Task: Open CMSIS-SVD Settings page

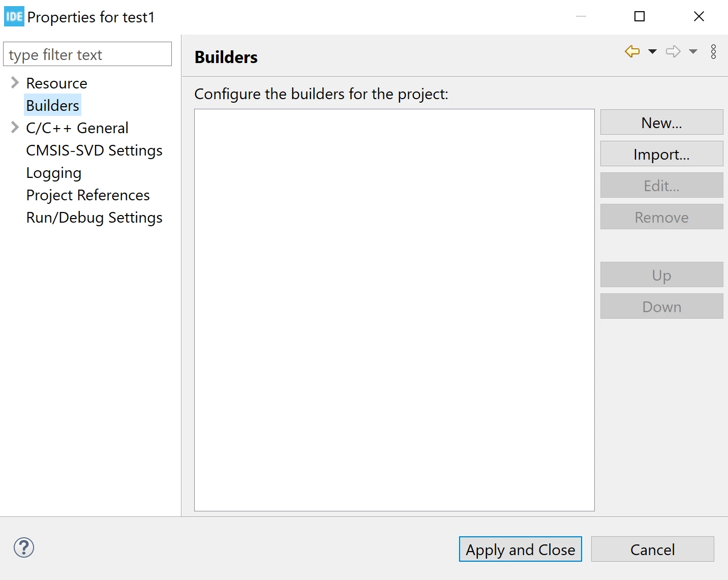Action: coord(94,150)
